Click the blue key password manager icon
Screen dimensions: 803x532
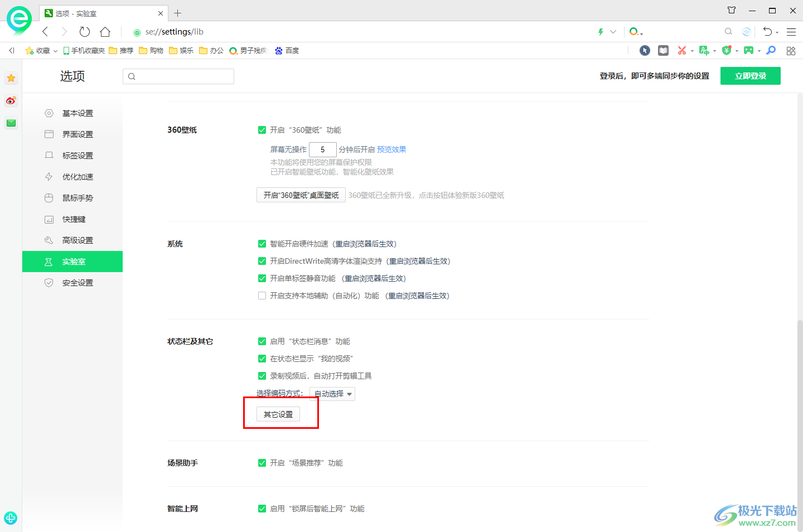pos(771,51)
